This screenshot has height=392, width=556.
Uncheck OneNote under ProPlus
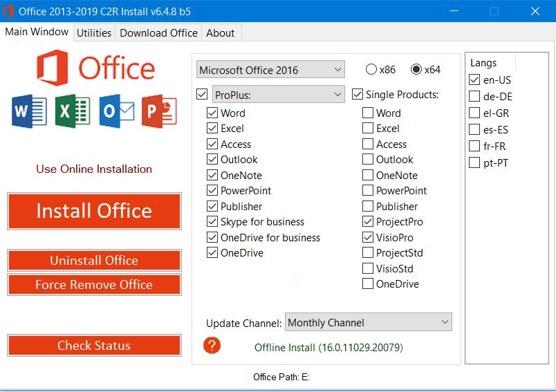(x=212, y=175)
